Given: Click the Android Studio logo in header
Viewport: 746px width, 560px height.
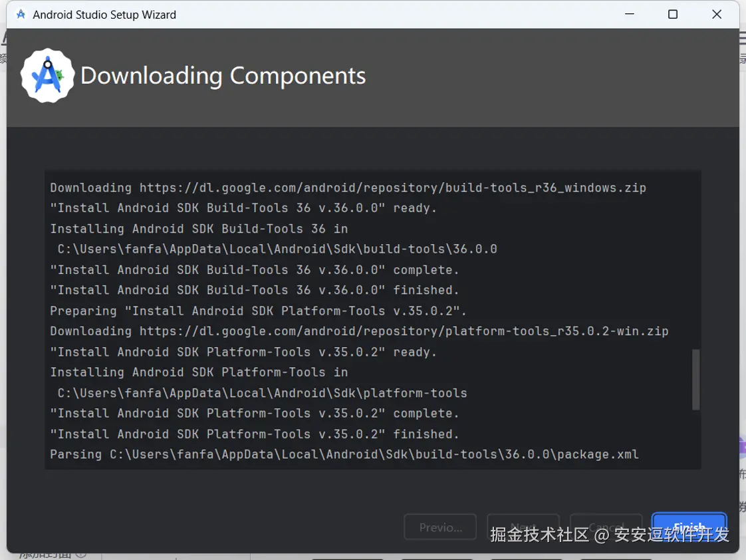Looking at the screenshot, I should pos(48,76).
